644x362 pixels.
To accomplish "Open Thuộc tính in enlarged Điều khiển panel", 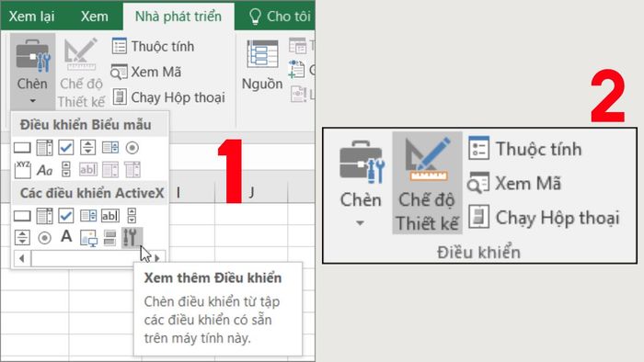I will (x=525, y=149).
